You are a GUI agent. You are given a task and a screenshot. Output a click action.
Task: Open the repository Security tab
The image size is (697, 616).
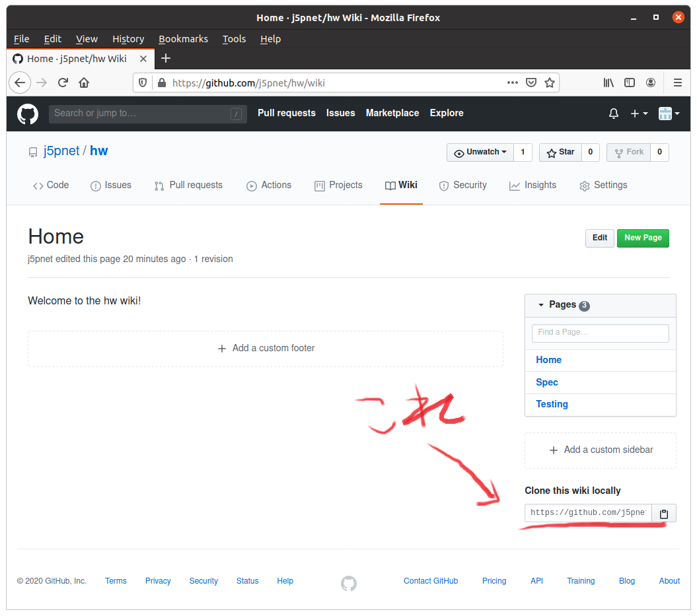pyautogui.click(x=462, y=186)
